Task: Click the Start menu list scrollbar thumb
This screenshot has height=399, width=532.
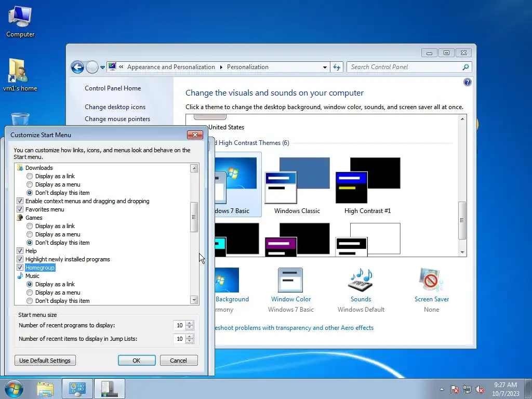Action: (x=194, y=217)
